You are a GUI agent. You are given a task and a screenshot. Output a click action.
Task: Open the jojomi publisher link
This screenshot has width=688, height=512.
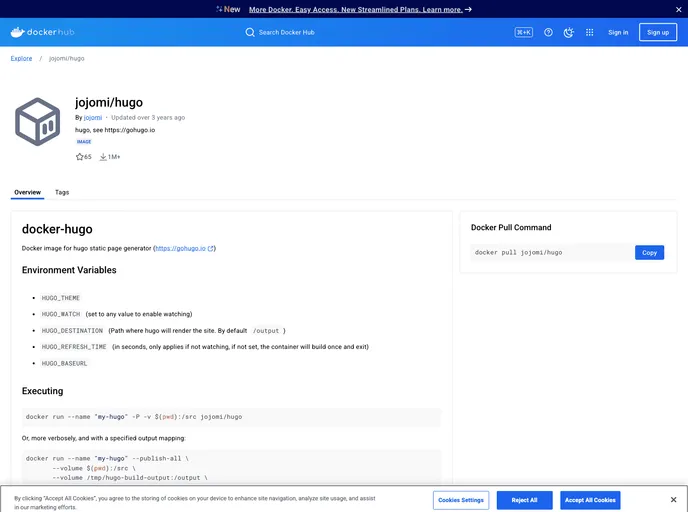(93, 118)
